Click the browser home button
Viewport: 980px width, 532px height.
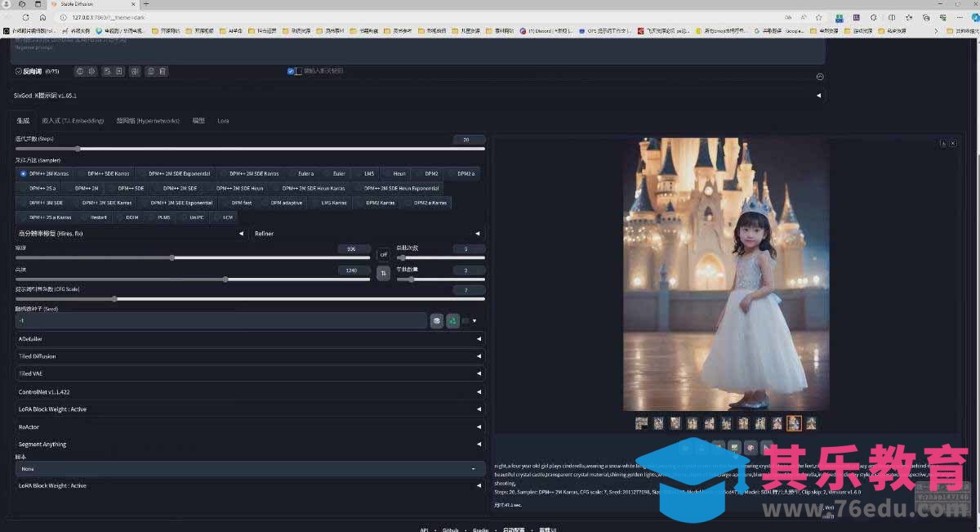[x=43, y=17]
